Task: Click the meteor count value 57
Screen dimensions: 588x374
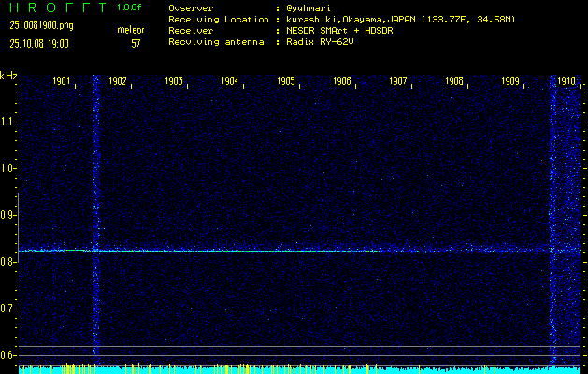Action: (136, 43)
